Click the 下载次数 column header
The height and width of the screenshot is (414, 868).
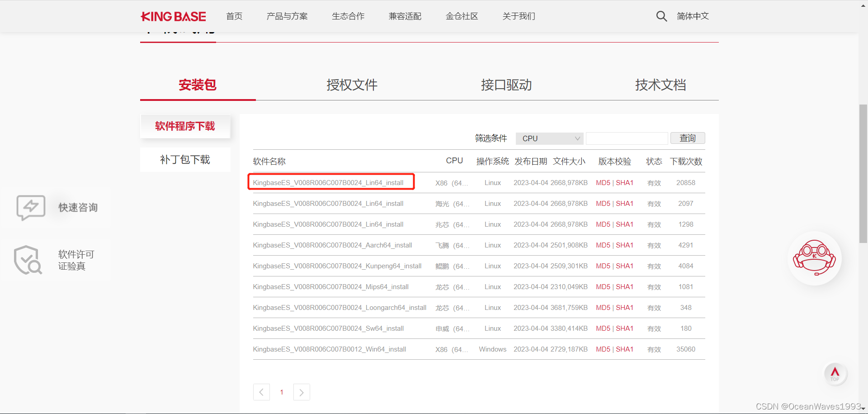coord(686,162)
